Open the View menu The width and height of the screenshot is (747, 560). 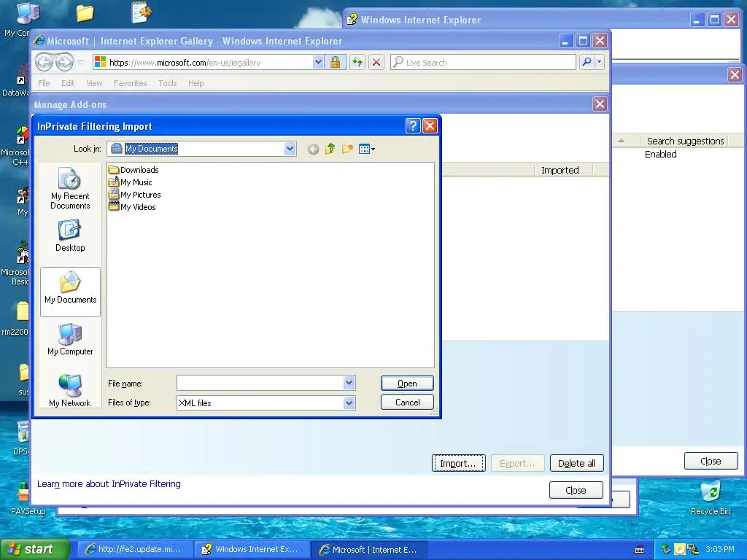(94, 83)
